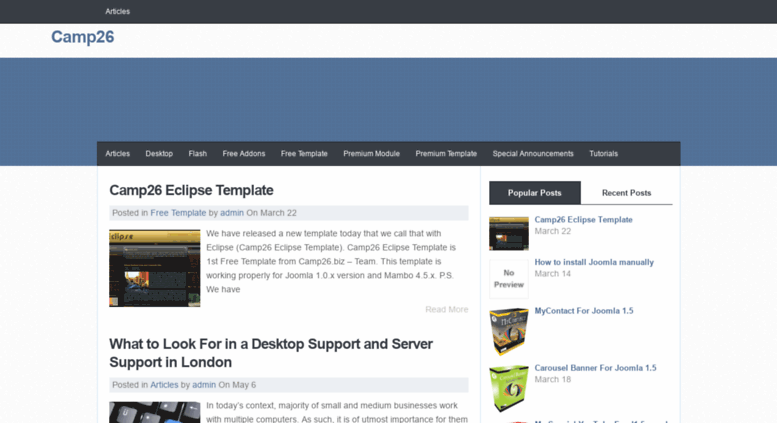Switch to the Popular Posts tab
Screen dimensions: 777x423
click(x=535, y=193)
